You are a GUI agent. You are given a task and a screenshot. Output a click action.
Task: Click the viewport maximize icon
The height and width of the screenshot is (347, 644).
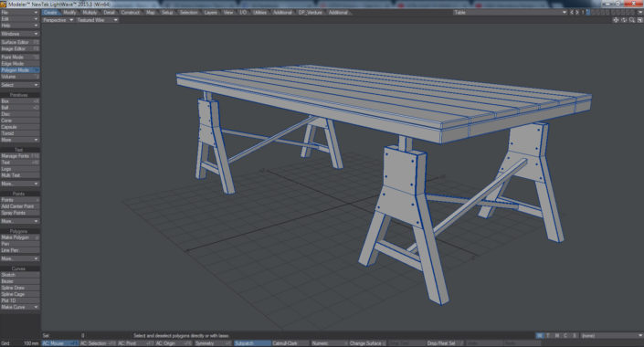coord(639,20)
